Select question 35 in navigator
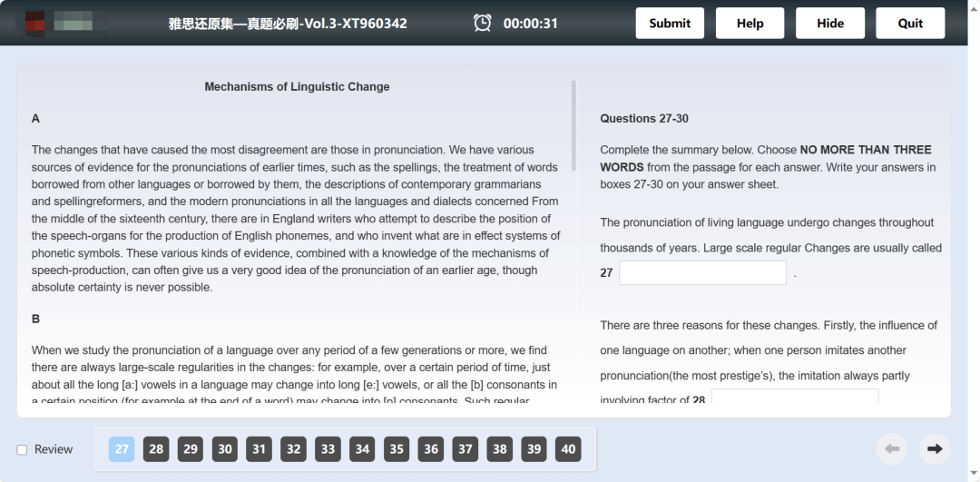980x482 pixels. (x=397, y=448)
